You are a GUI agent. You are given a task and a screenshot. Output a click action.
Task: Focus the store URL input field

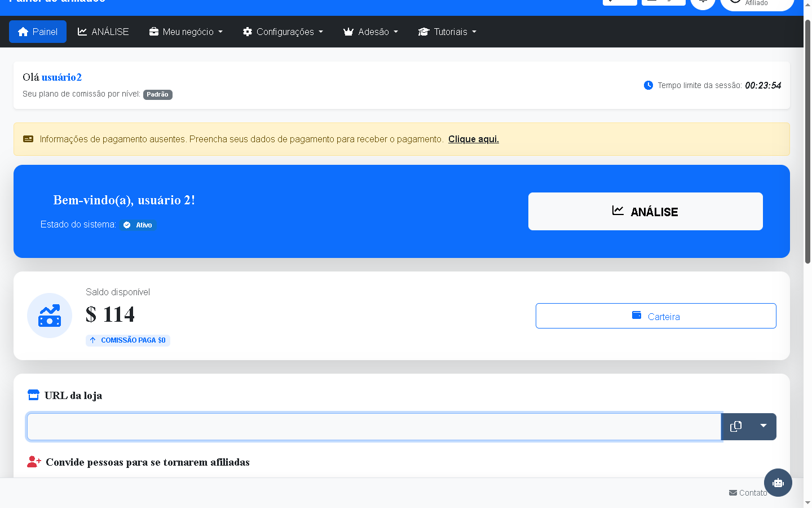coord(374,427)
